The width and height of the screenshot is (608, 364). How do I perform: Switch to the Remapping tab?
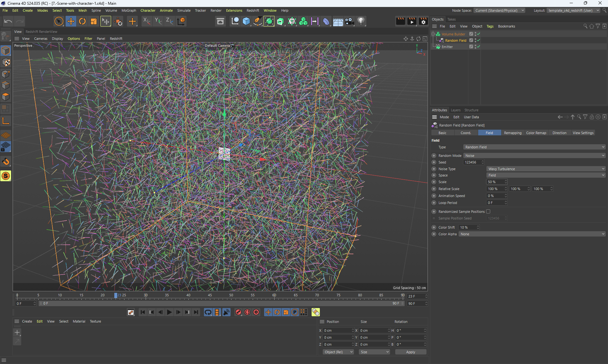(x=512, y=133)
